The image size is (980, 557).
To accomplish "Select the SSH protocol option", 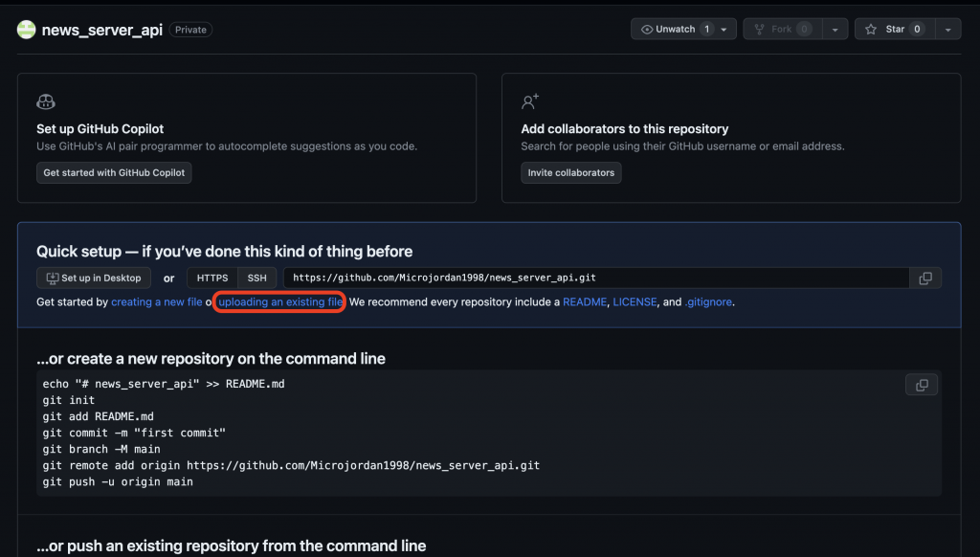I will (x=256, y=278).
